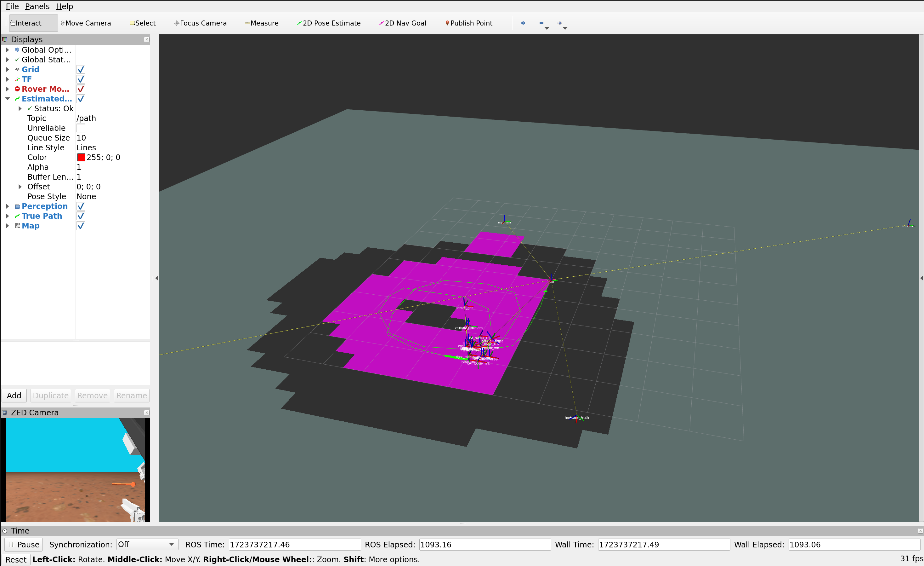Collapse the Estimated path display
Image resolution: width=924 pixels, height=566 pixels.
8,99
